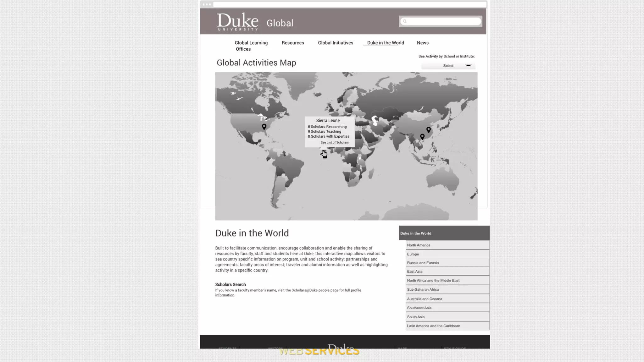Click the browser address bar at top
644x362 pixels.
coord(349,4)
